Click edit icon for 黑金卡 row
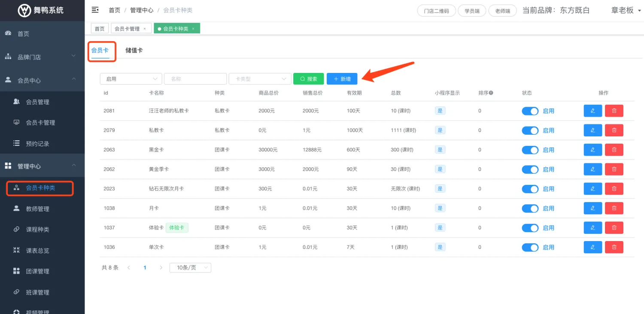The width and height of the screenshot is (644, 314). 592,150
